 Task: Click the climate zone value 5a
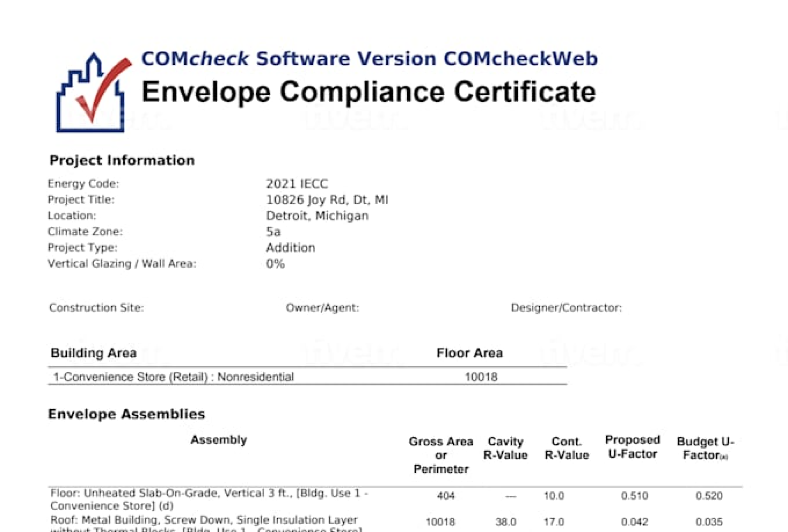pyautogui.click(x=273, y=232)
